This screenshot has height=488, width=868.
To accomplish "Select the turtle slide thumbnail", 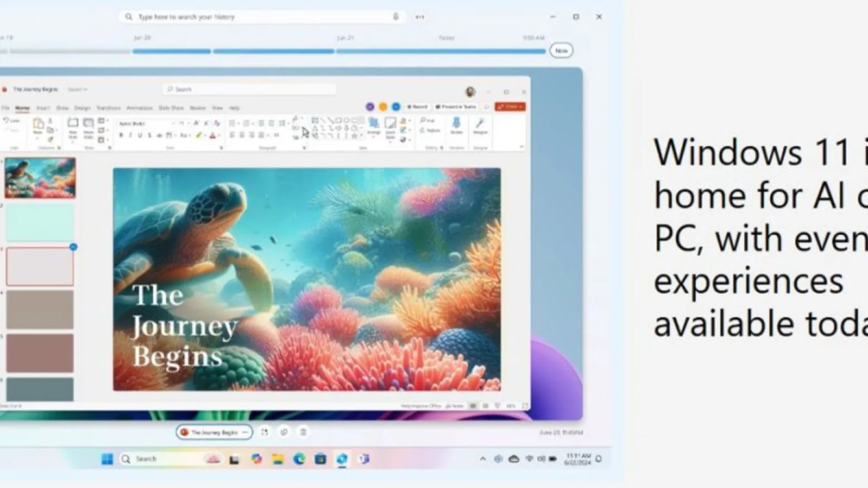I will [x=40, y=178].
